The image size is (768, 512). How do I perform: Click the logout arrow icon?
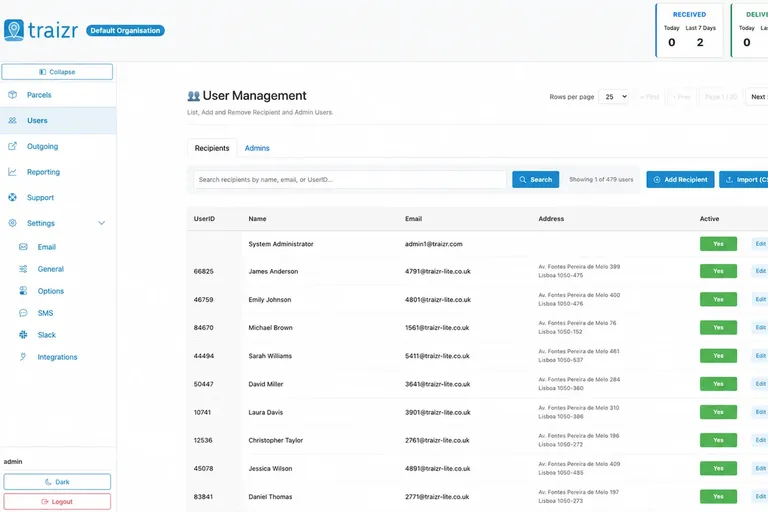coord(45,502)
